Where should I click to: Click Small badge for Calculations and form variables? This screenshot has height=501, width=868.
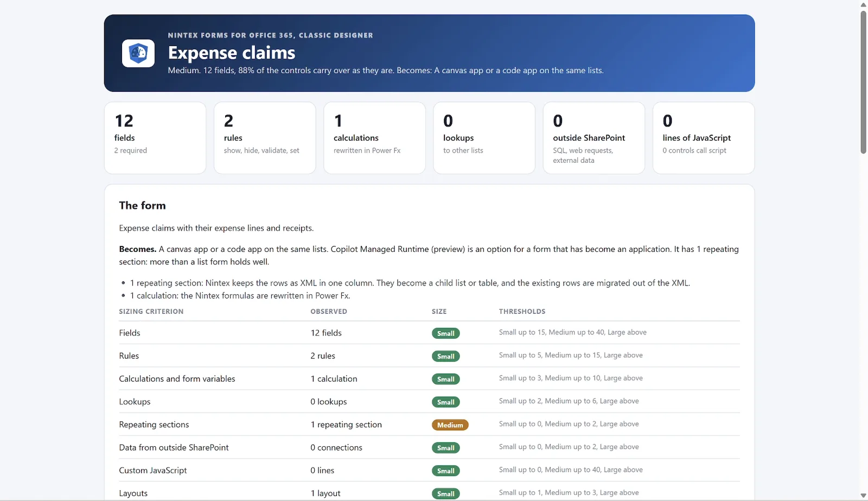[446, 379]
